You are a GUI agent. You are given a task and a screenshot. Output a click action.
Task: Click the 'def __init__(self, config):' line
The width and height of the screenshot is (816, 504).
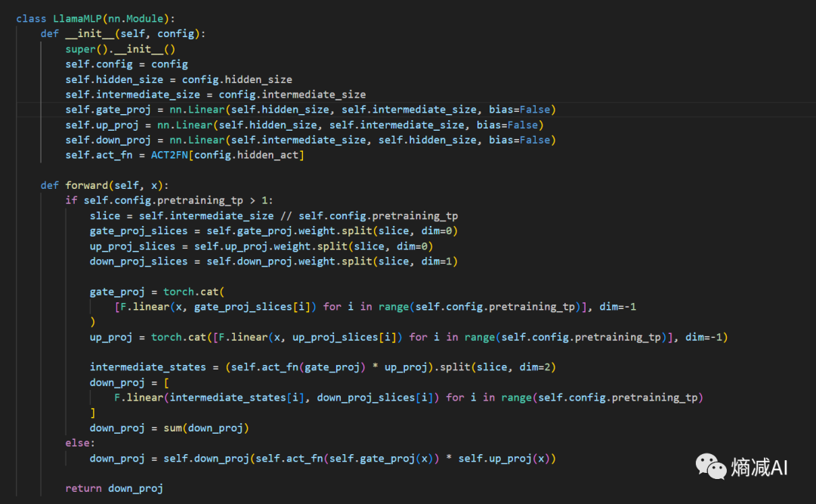click(123, 34)
